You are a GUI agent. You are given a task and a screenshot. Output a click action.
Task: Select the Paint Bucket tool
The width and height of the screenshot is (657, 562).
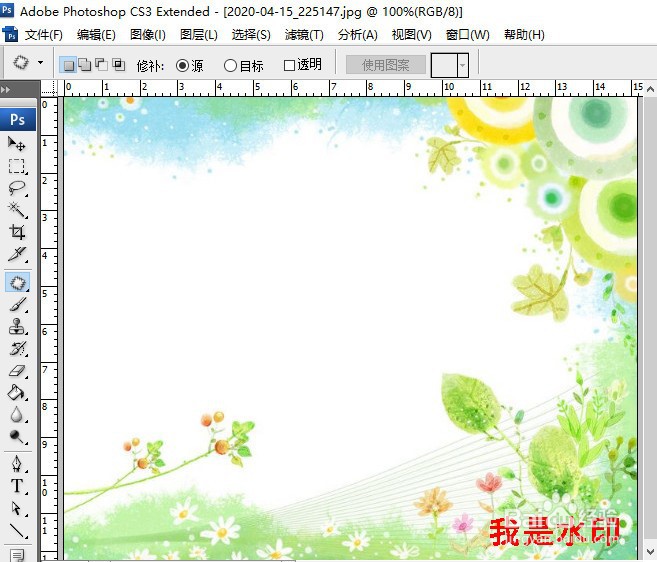[x=17, y=393]
